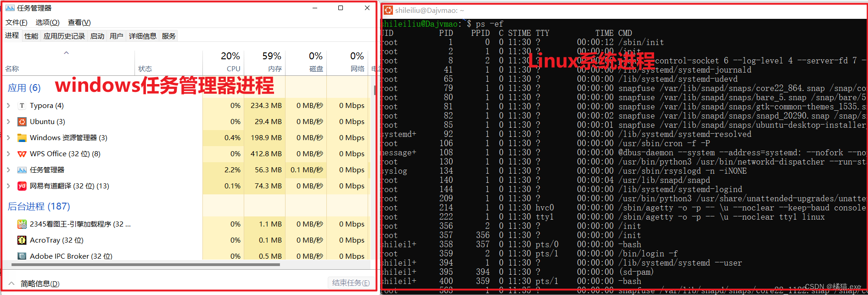
Task: Switch to the 应用历史记录 tab
Action: [x=64, y=36]
